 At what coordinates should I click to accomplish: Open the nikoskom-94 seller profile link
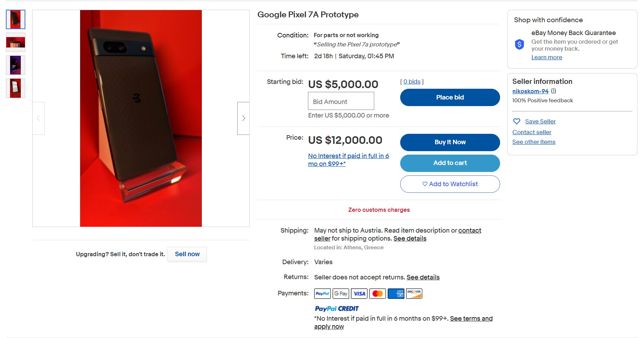click(530, 91)
